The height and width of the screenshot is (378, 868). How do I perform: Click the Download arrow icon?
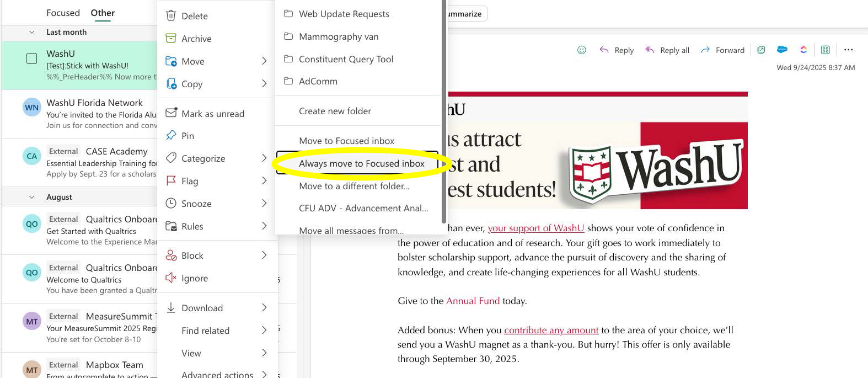(x=171, y=307)
